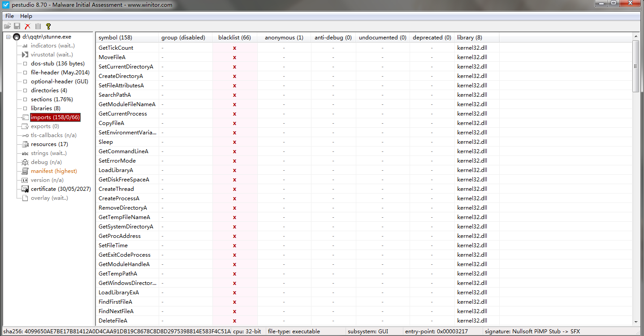Select the GetProcAddress import row

pos(364,236)
